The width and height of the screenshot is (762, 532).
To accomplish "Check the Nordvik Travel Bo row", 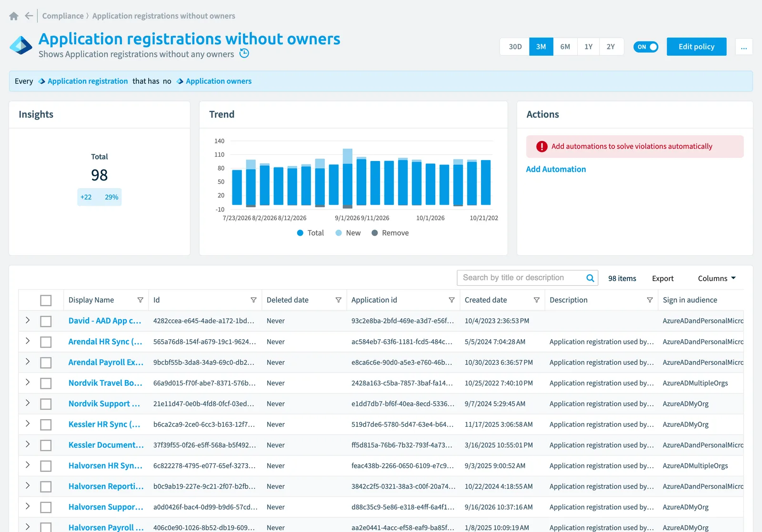I will pos(46,383).
